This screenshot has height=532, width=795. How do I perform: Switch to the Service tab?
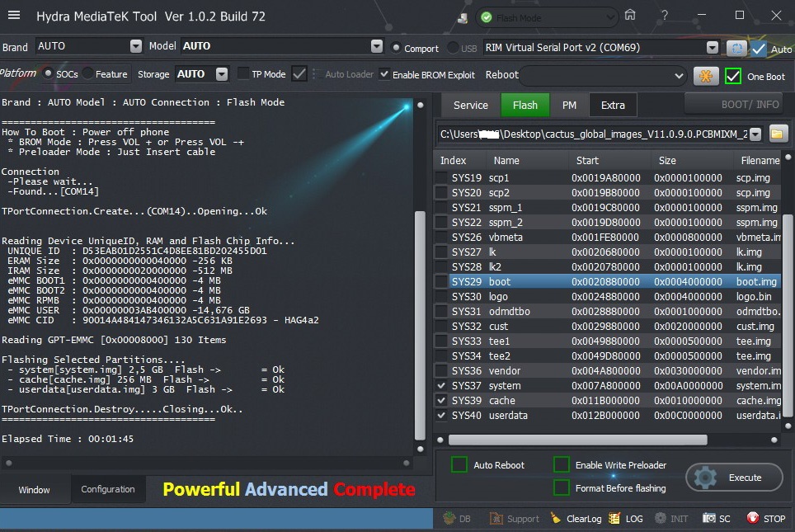pyautogui.click(x=471, y=105)
